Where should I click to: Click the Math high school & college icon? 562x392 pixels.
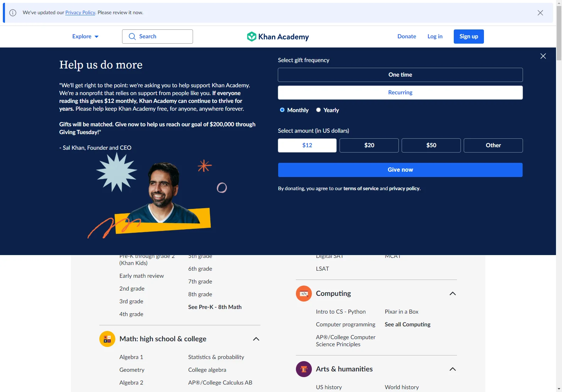107,339
